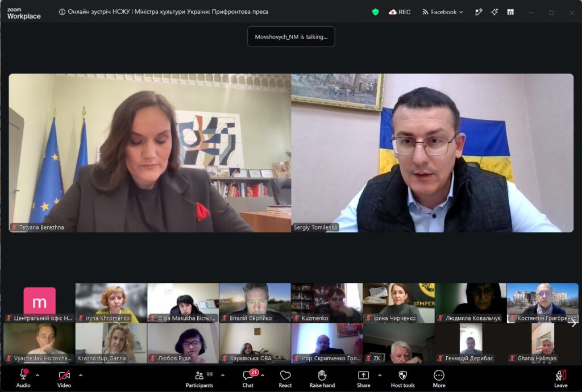This screenshot has width=582, height=392.
Task: Open Host tools shield menu
Action: tap(403, 378)
